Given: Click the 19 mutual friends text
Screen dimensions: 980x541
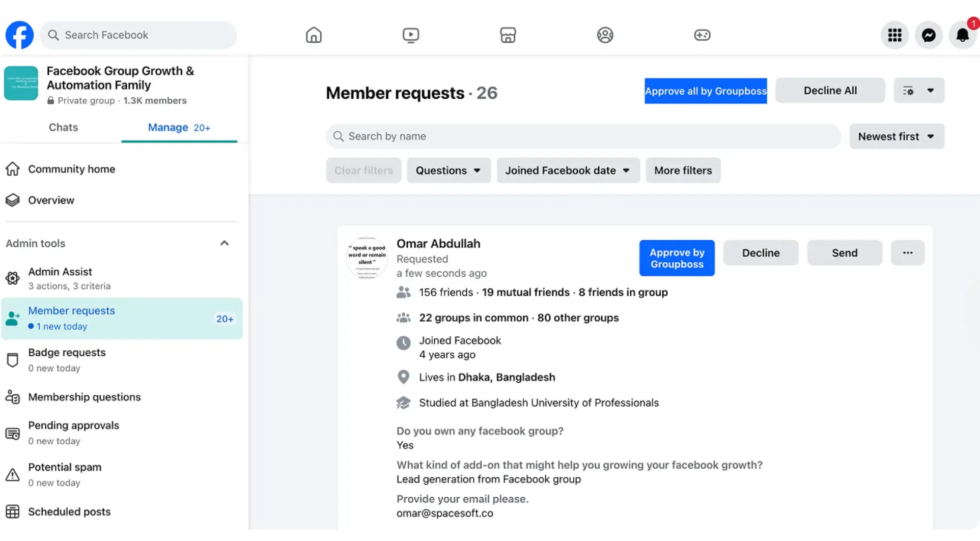Looking at the screenshot, I should 525,292.
